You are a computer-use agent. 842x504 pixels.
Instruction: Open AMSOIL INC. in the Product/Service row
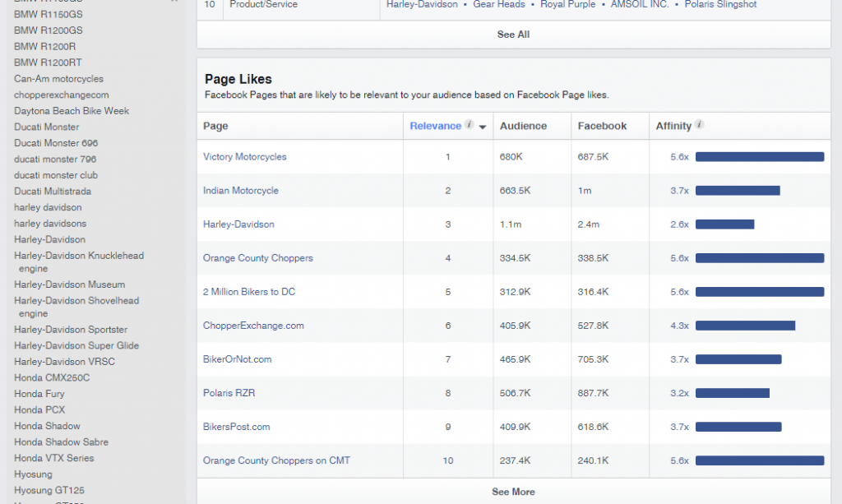[640, 4]
